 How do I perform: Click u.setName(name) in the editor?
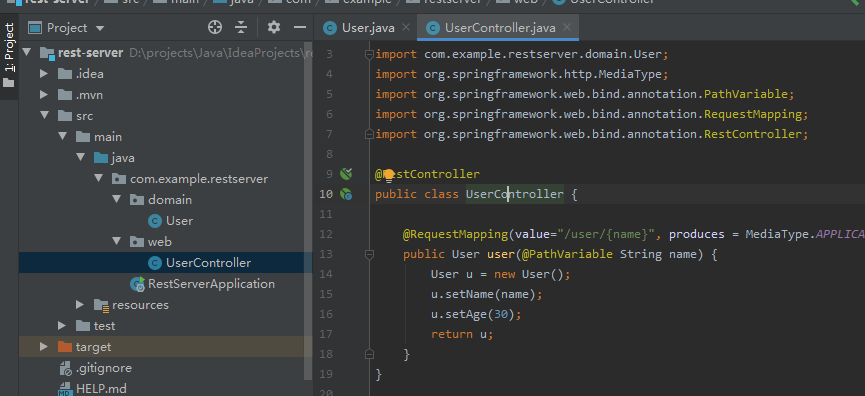coord(487,294)
